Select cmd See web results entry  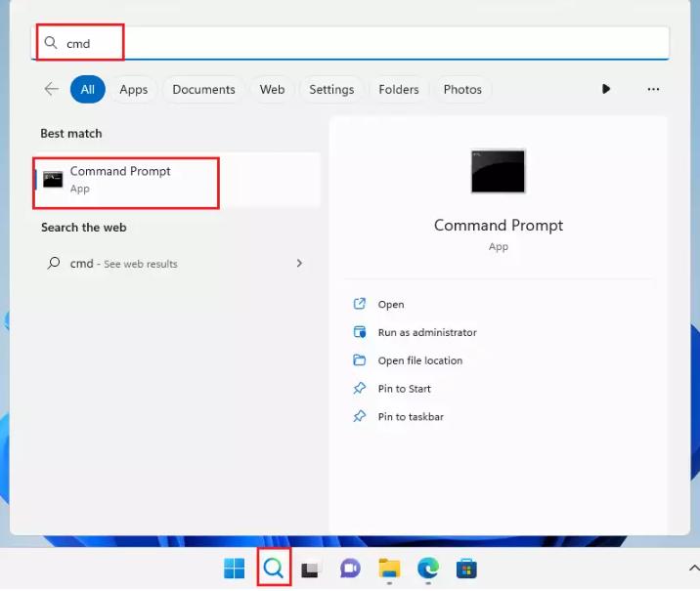(175, 264)
